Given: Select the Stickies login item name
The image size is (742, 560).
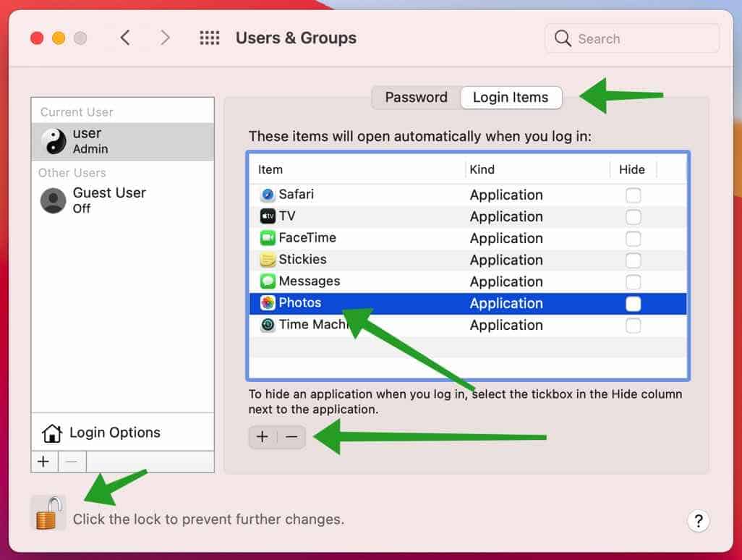Looking at the screenshot, I should pos(303,260).
